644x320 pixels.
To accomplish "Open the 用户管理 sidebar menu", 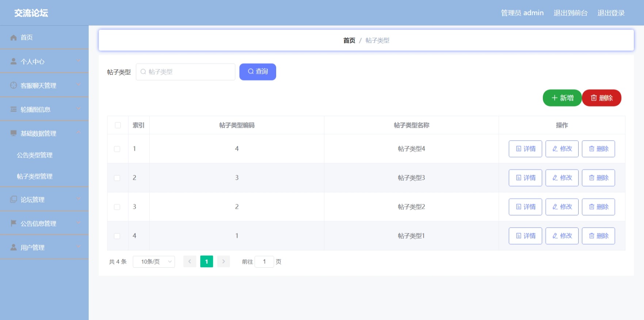I will coord(44,247).
